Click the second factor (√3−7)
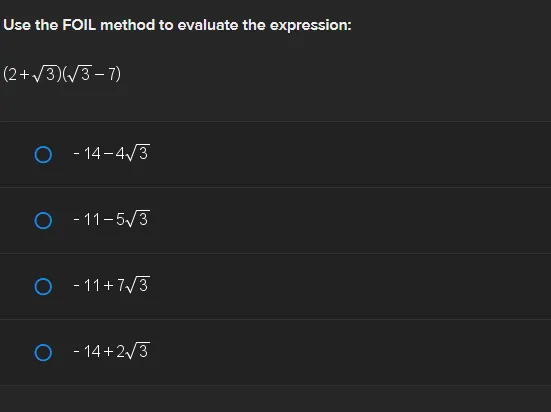 91,74
